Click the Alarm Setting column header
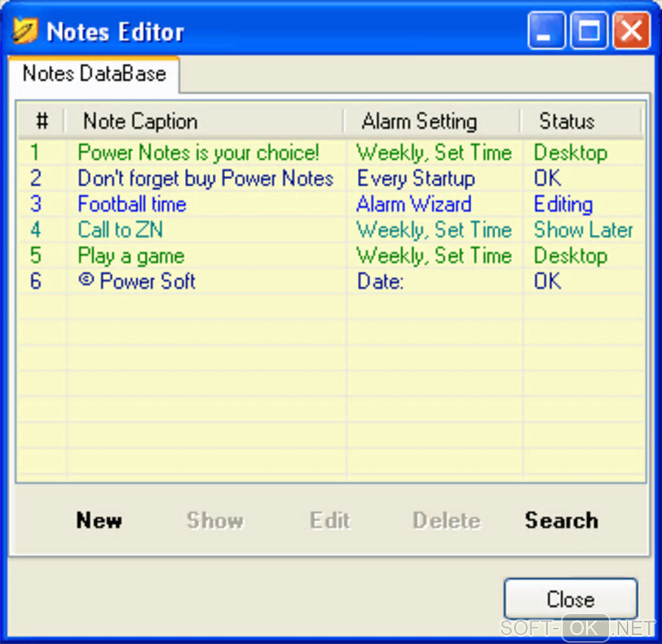Viewport: 662px width, 644px height. (432, 121)
